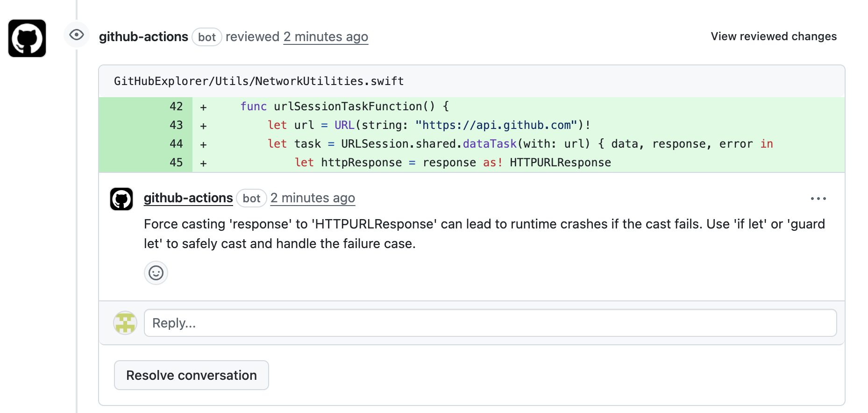This screenshot has width=868, height=413.
Task: Click Resolve conversation button
Action: [192, 375]
